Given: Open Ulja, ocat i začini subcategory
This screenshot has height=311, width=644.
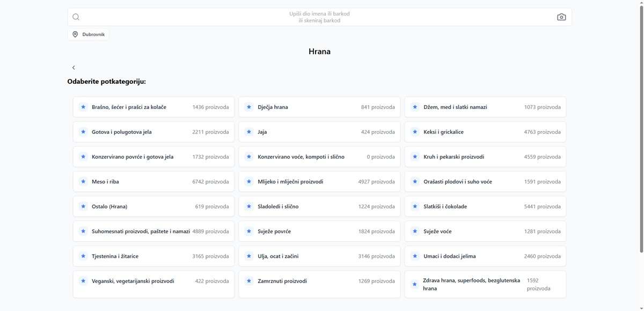Looking at the screenshot, I should 319,256.
